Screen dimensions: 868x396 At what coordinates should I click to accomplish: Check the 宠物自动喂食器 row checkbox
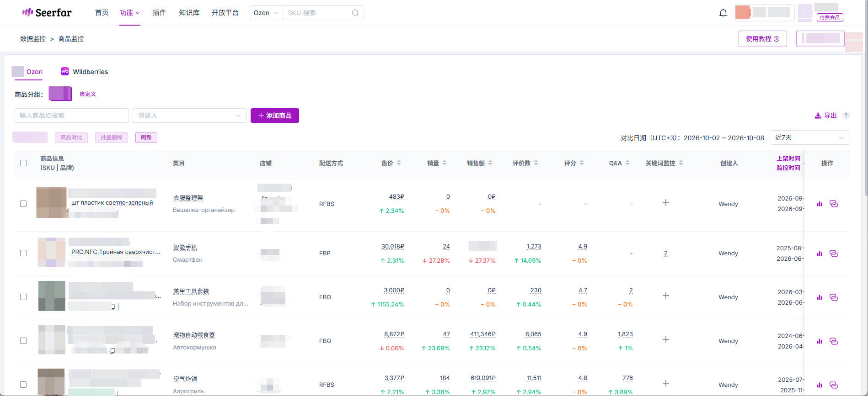click(23, 341)
